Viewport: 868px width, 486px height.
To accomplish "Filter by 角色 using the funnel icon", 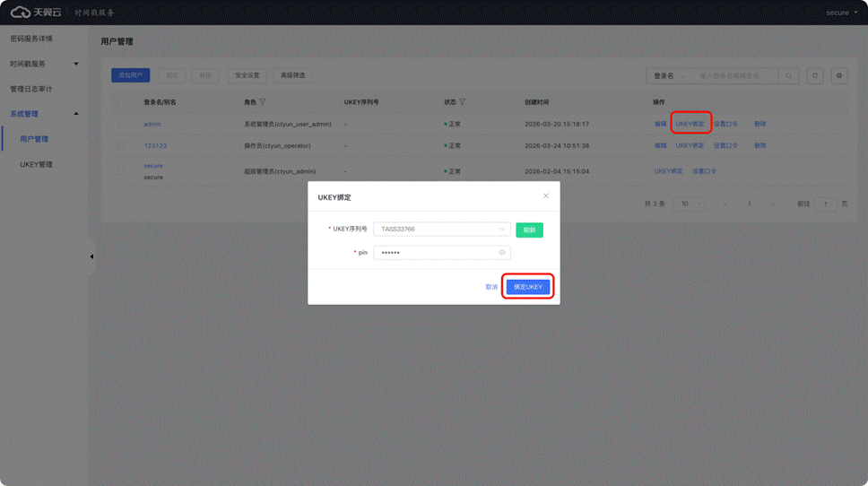I will 263,102.
